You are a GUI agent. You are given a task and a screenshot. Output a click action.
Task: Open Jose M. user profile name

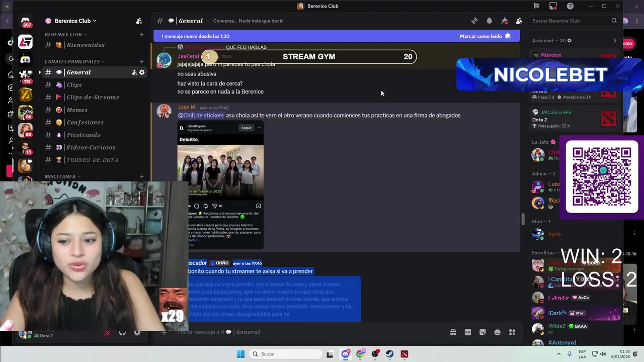click(187, 108)
